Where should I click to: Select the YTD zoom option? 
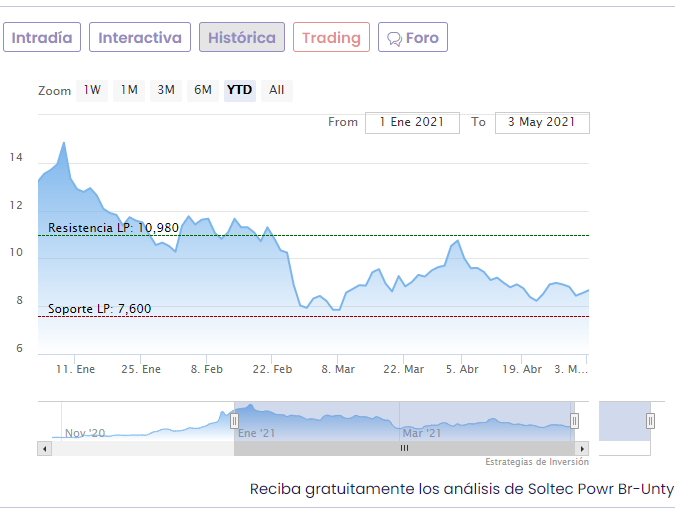240,90
